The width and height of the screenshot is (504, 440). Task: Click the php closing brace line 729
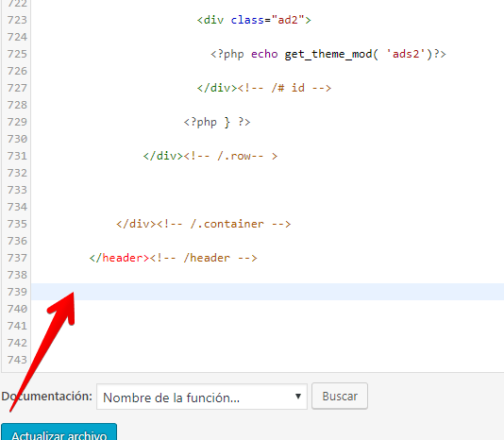(217, 122)
